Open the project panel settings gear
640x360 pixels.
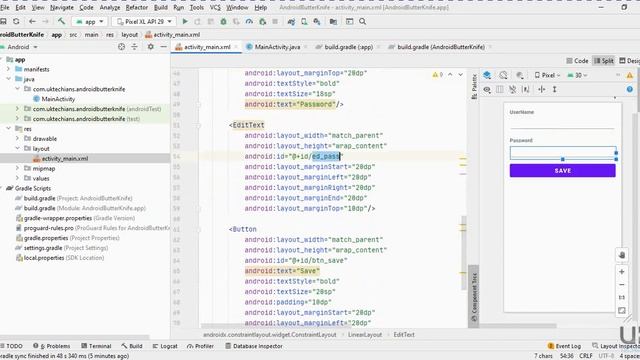151,47
